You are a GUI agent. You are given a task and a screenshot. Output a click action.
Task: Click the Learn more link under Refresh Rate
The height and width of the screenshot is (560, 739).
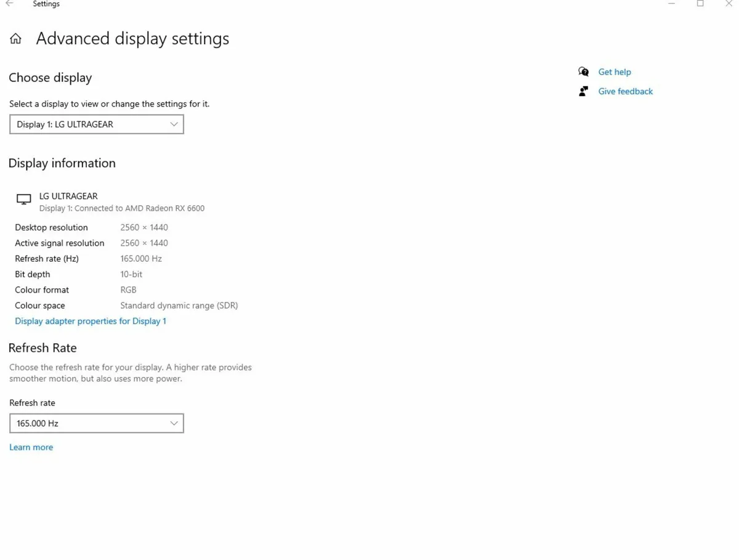(31, 447)
